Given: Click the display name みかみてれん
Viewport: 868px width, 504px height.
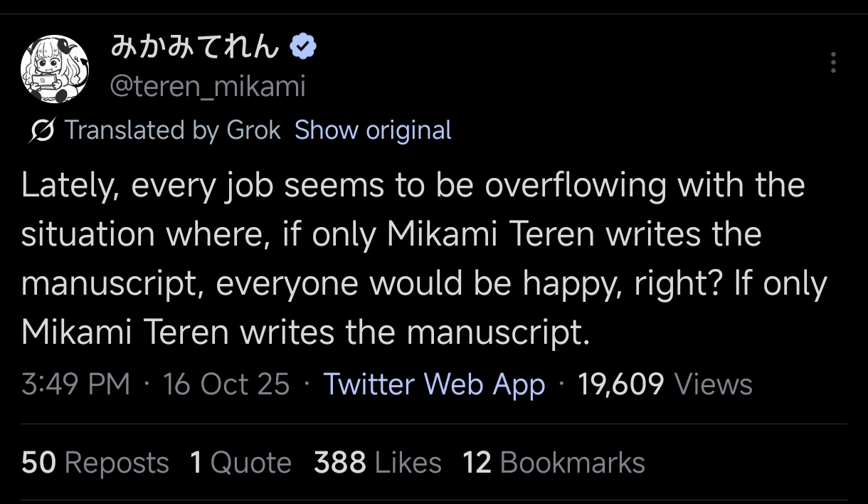Looking at the screenshot, I should 195,48.
